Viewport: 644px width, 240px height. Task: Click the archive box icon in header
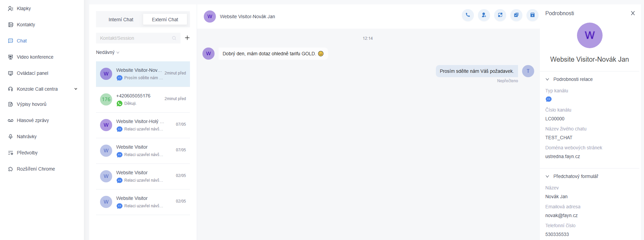[532, 15]
